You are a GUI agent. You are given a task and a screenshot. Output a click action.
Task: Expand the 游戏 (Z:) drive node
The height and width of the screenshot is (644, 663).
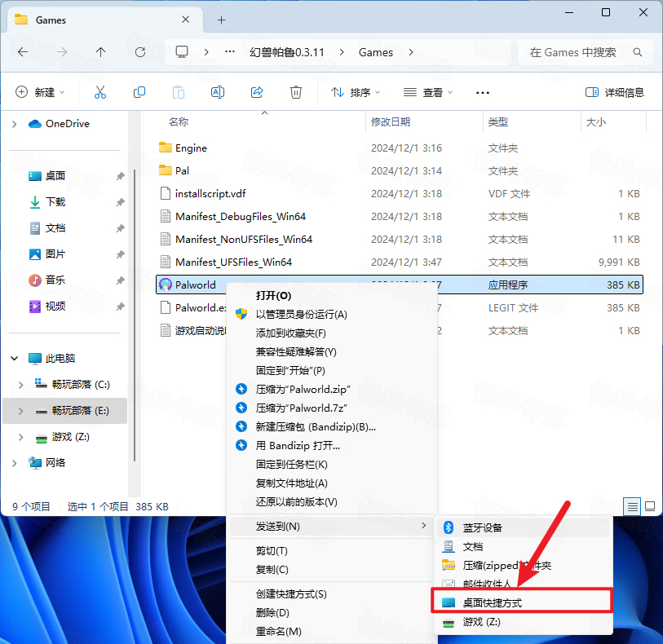click(x=20, y=437)
